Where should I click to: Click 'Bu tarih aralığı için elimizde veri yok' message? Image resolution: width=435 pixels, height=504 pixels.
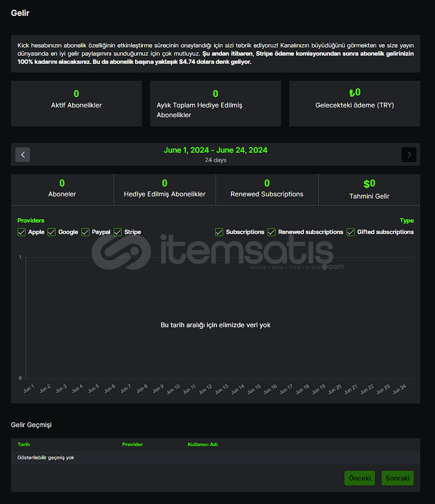[x=216, y=325]
